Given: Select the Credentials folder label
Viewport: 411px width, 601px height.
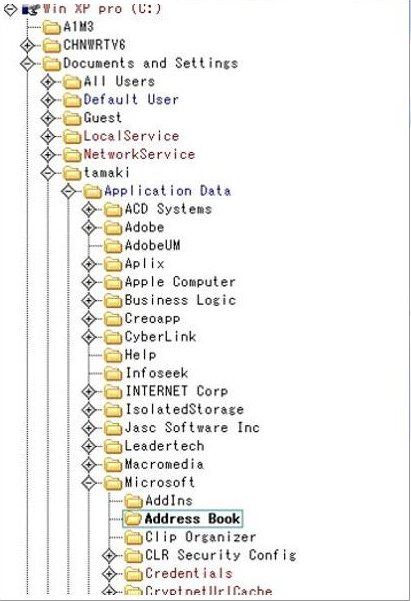Looking at the screenshot, I should point(189,573).
